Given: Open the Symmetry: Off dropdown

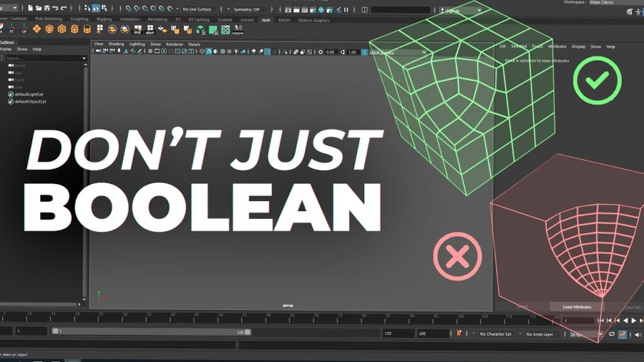Looking at the screenshot, I should click(x=250, y=9).
